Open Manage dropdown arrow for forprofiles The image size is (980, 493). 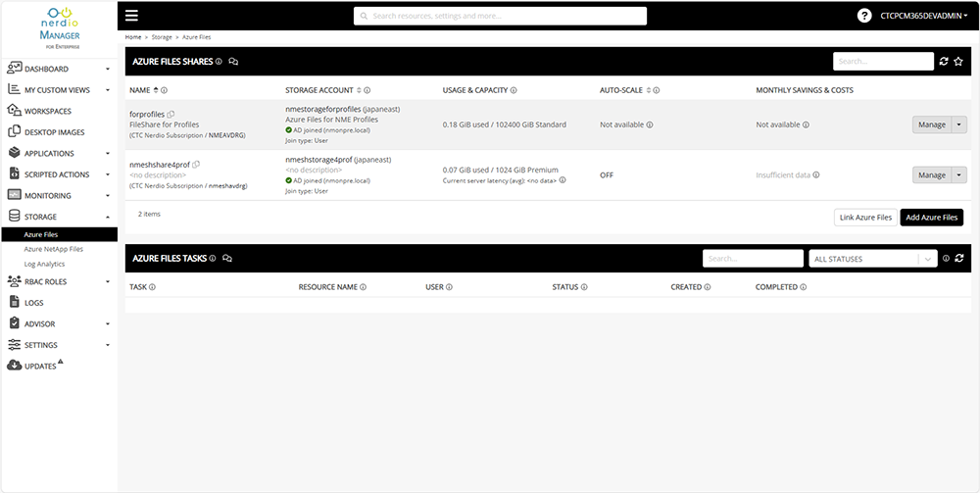point(958,124)
